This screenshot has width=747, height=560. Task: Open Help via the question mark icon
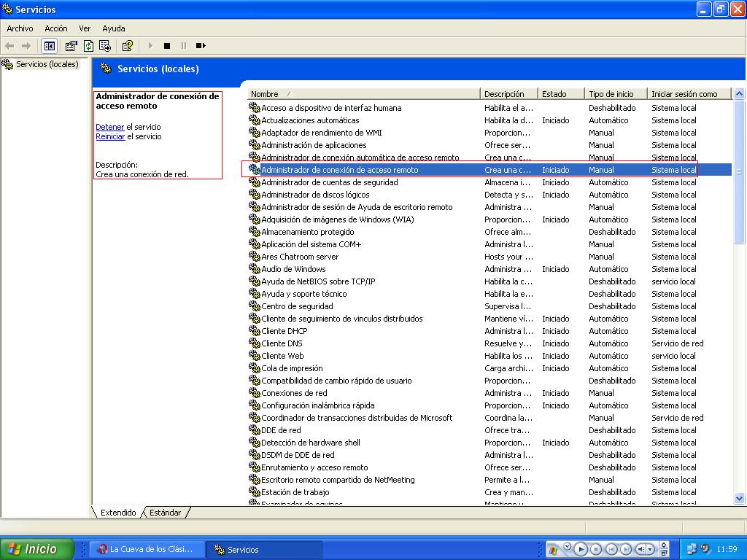(128, 46)
